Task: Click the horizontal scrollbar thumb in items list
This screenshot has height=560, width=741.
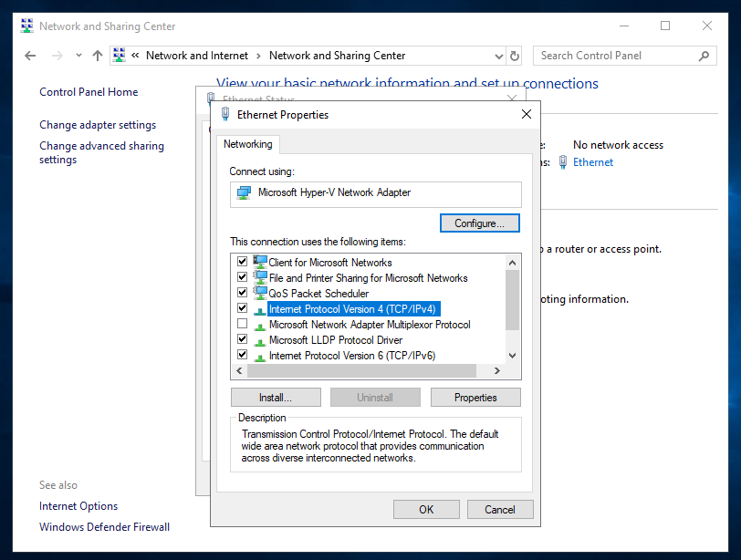Action: [x=361, y=371]
